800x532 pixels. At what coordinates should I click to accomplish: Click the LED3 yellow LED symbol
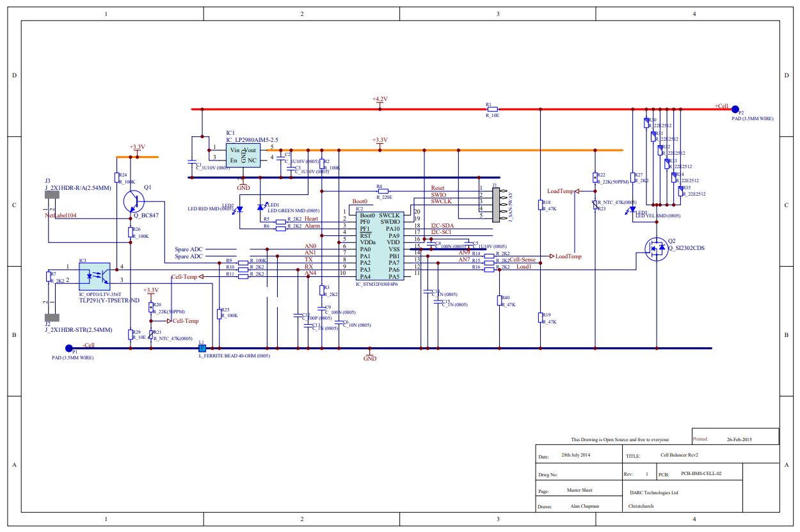point(633,208)
